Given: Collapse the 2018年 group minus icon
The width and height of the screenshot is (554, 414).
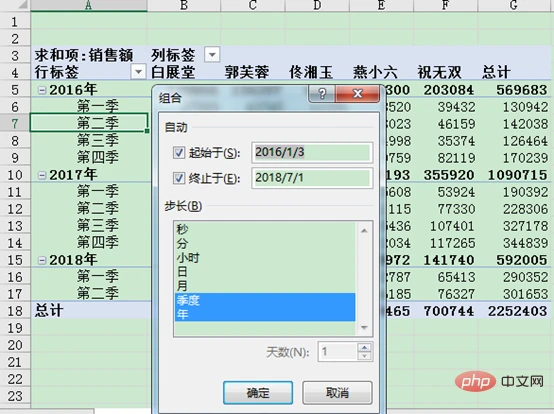Looking at the screenshot, I should point(42,260).
